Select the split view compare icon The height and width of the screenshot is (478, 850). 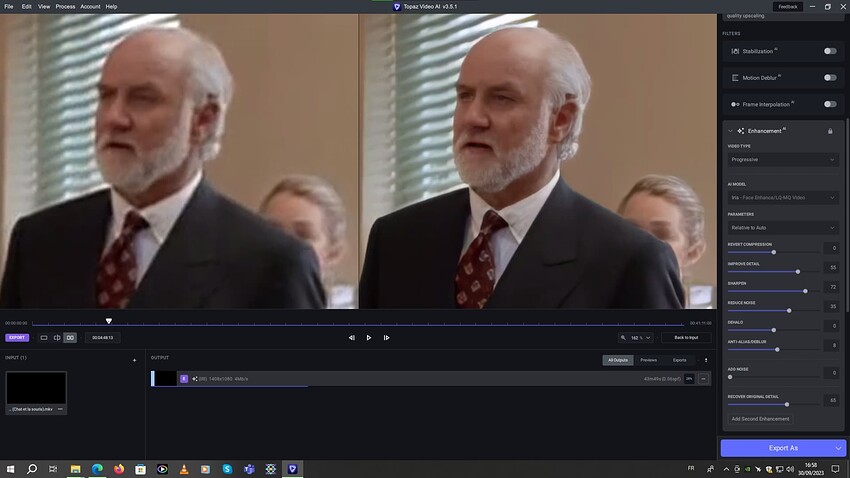coord(57,338)
